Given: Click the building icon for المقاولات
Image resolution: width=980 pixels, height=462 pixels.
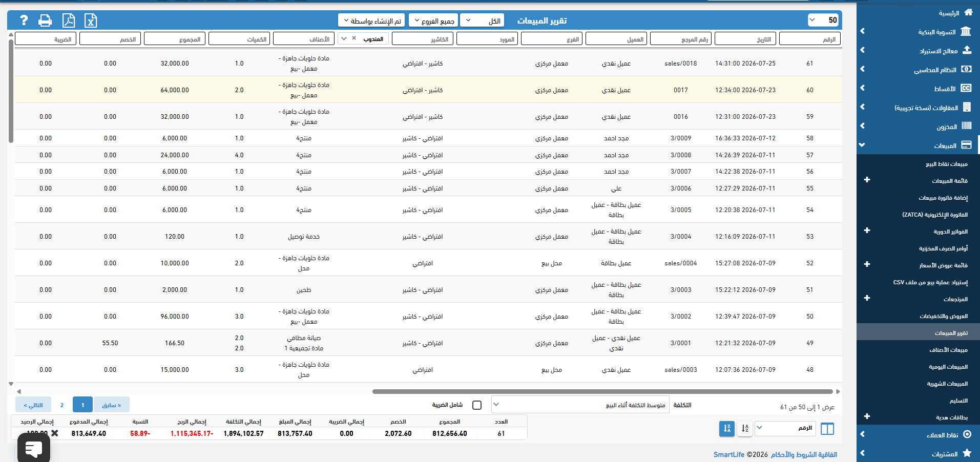Looking at the screenshot, I should [x=967, y=107].
